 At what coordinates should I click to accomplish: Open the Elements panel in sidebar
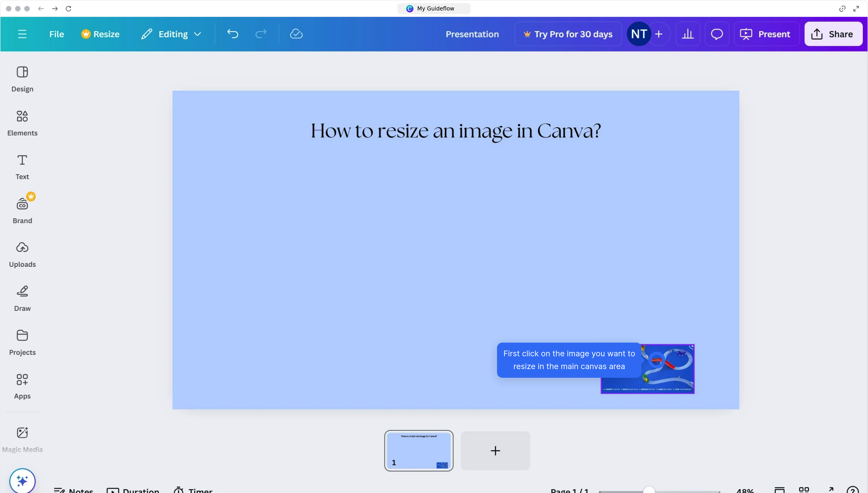22,123
